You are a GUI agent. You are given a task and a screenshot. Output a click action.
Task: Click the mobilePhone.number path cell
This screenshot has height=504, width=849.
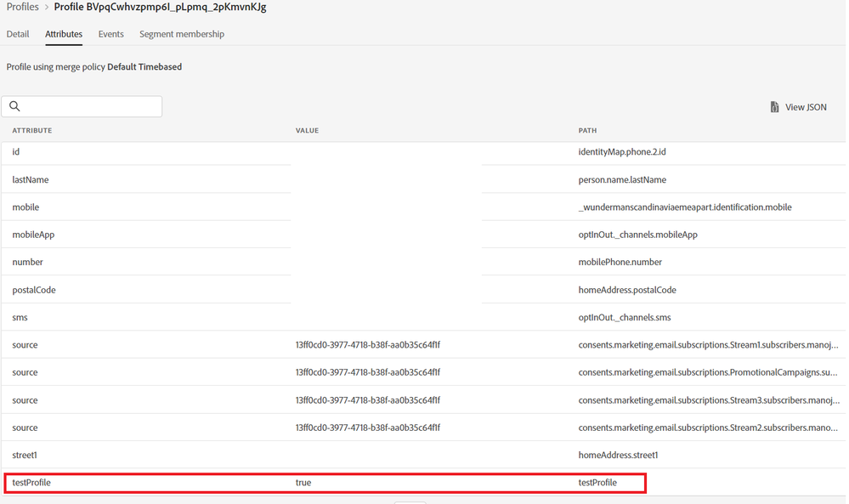(x=620, y=262)
